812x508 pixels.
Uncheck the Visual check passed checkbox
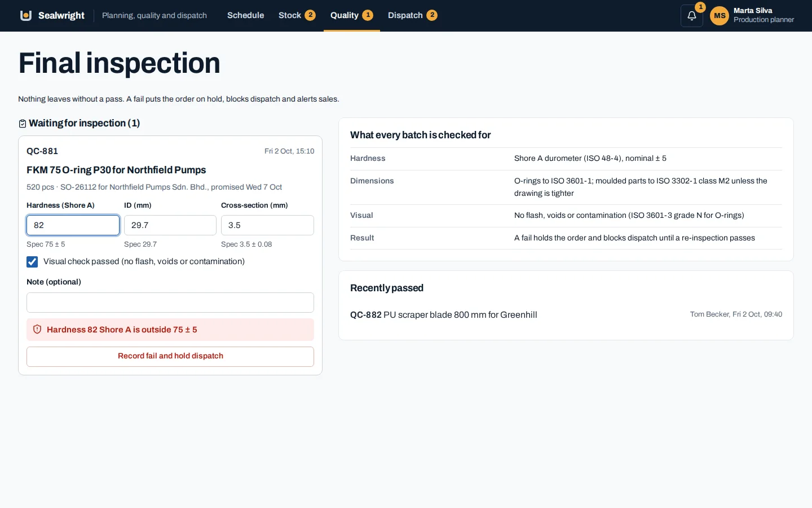[32, 261]
